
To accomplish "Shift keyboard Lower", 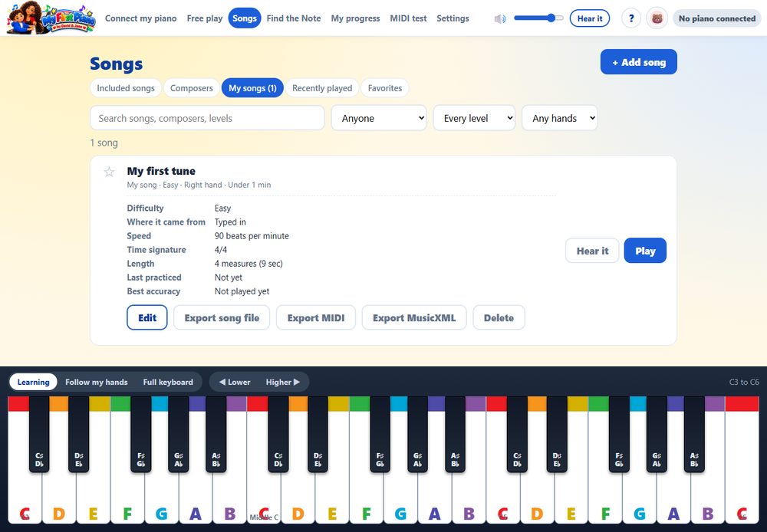I will click(x=235, y=383).
